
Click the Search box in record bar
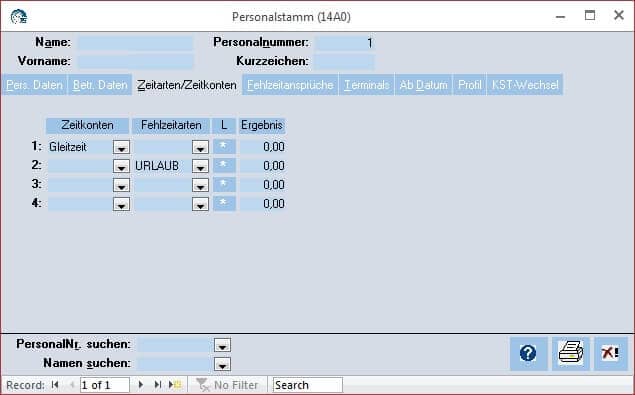(307, 385)
